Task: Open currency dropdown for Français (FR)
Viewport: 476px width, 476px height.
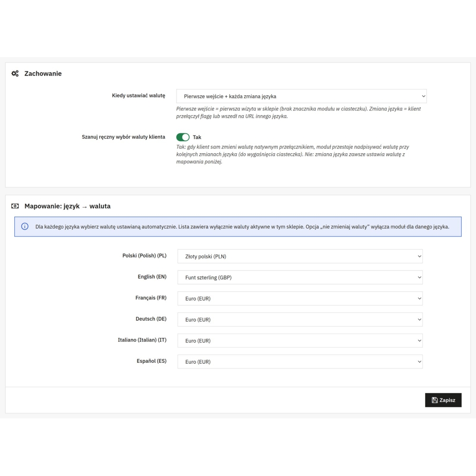Action: [300, 298]
